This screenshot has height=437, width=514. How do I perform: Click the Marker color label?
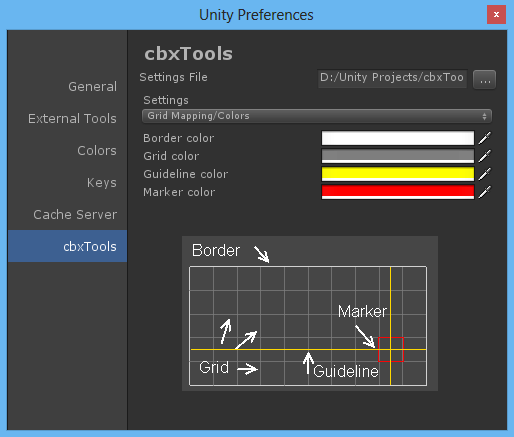tap(179, 192)
